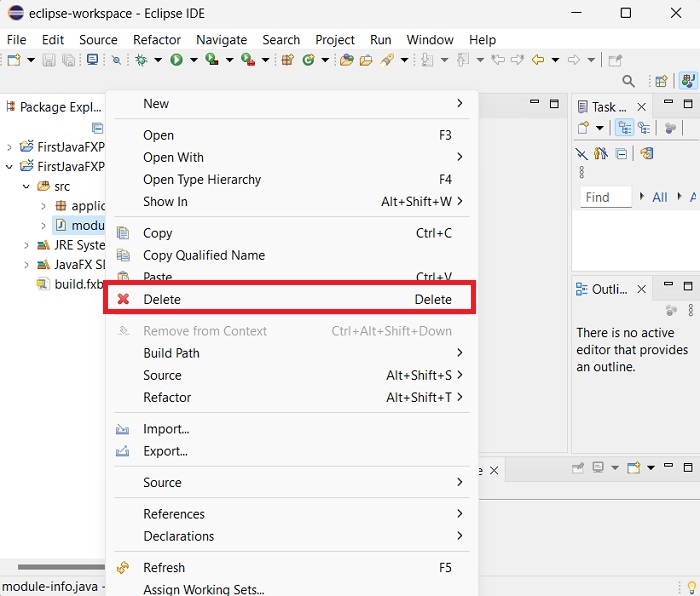Open the dropdown beside New wizard icon

point(31,60)
